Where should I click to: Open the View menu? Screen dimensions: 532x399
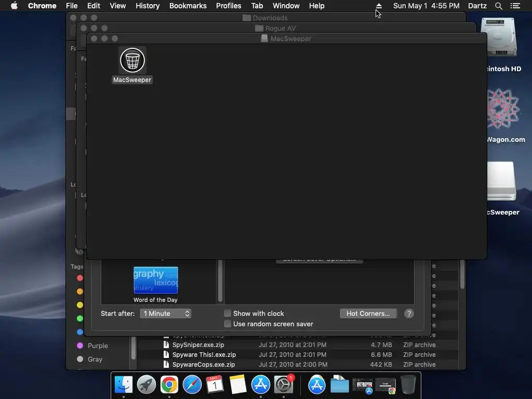pyautogui.click(x=118, y=6)
